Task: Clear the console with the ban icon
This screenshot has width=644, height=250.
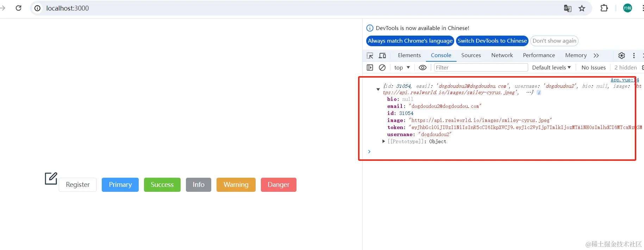Action: click(382, 68)
